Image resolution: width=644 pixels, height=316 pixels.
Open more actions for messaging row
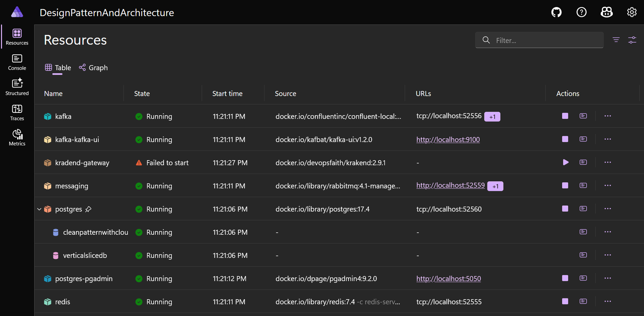[x=607, y=186]
